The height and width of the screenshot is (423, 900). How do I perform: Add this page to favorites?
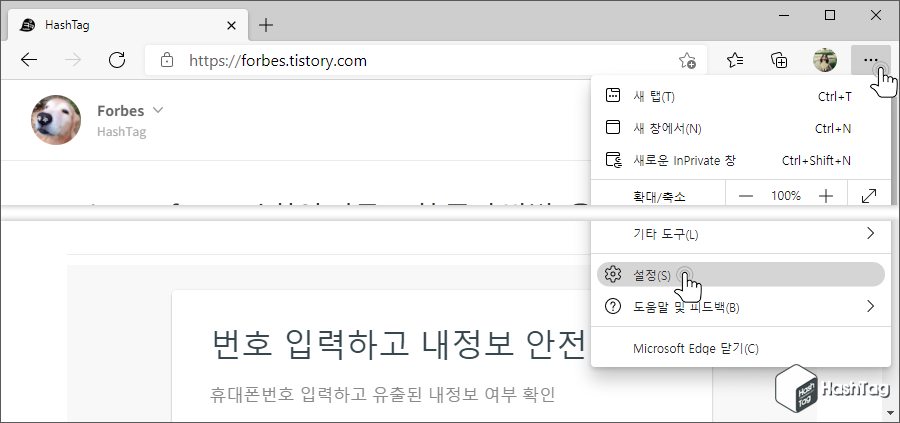686,60
